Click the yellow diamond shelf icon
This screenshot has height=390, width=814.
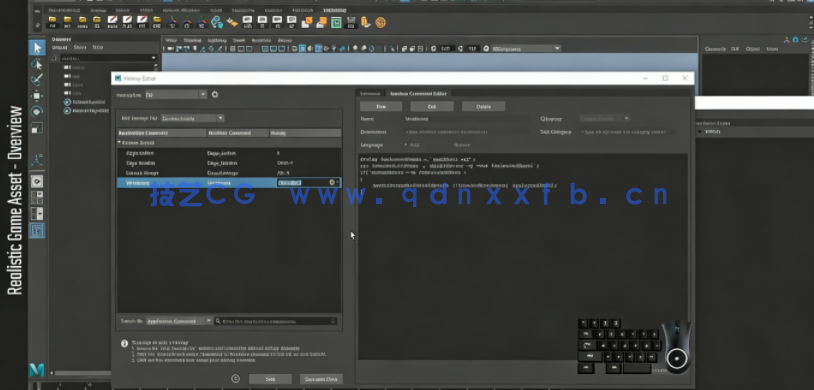pos(232,22)
